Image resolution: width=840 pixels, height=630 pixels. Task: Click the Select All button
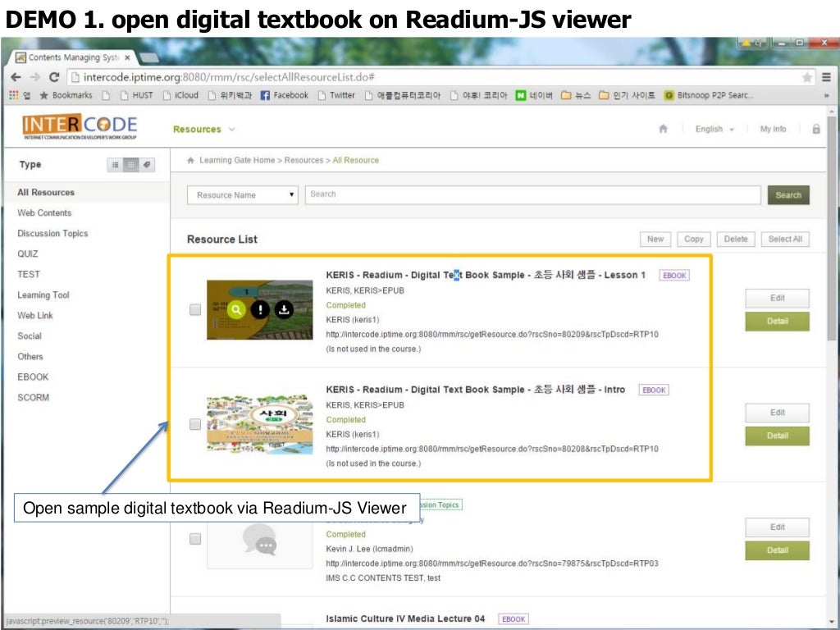(785, 239)
